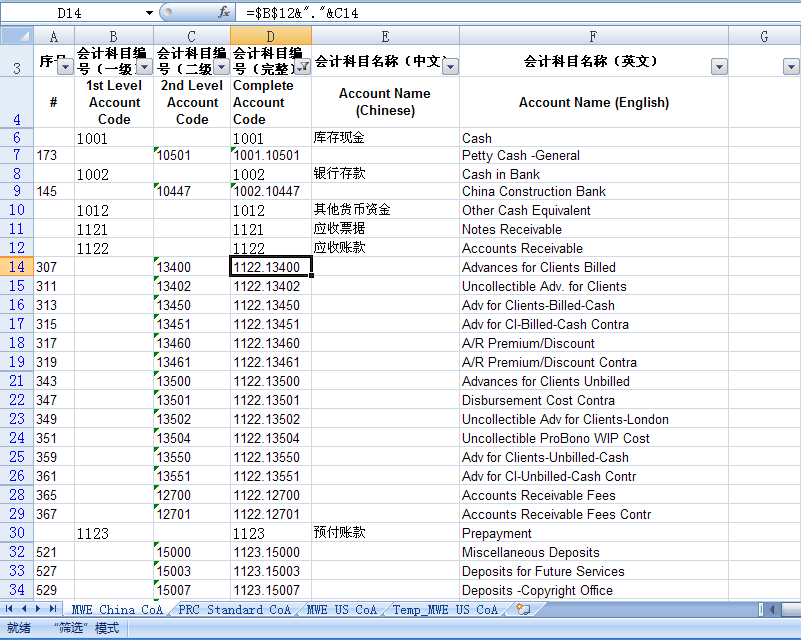Screen dimensions: 801x640
Task: Open filter dropdown for column A header
Action: (65, 67)
